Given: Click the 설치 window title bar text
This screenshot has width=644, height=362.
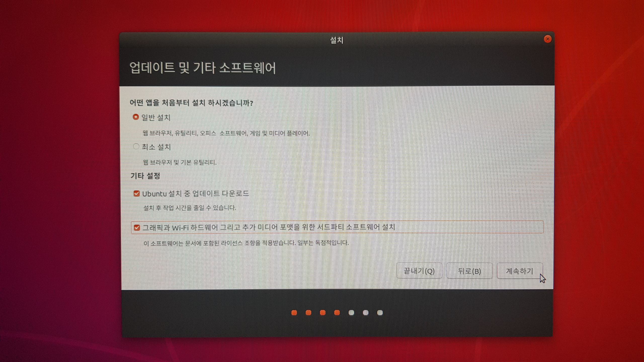Looking at the screenshot, I should (337, 40).
